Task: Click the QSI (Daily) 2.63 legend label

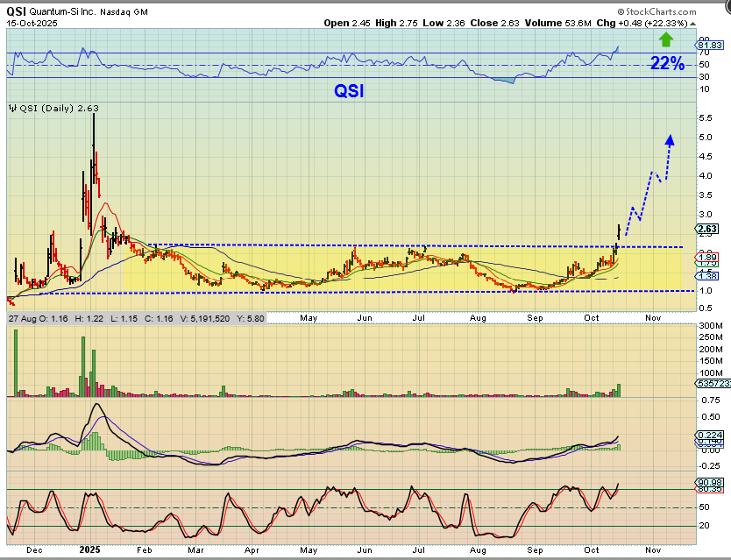Action: coord(60,108)
